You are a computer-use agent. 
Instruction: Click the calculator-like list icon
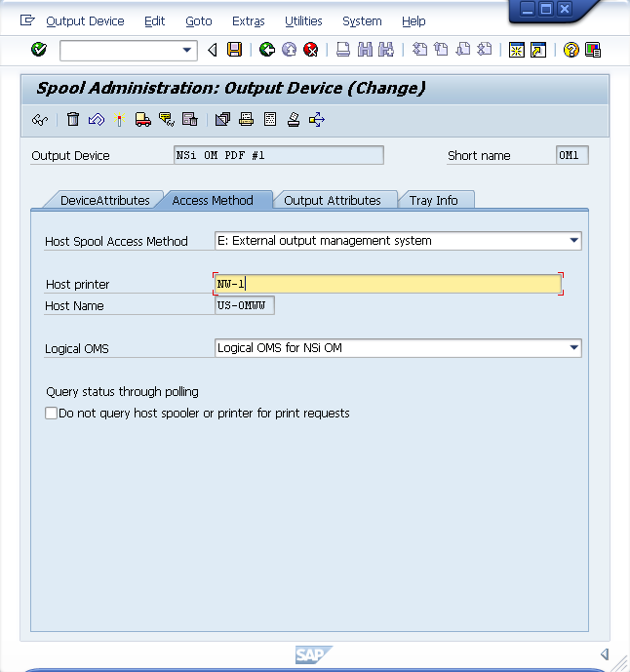270,119
